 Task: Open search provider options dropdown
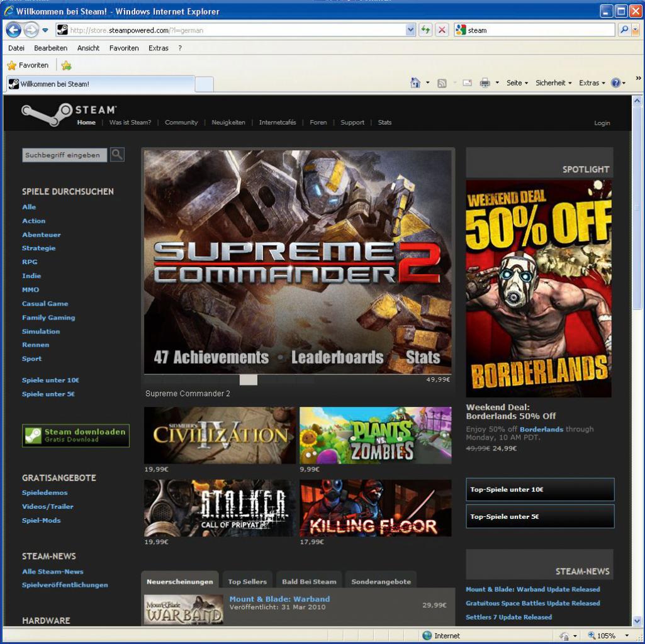click(x=636, y=30)
